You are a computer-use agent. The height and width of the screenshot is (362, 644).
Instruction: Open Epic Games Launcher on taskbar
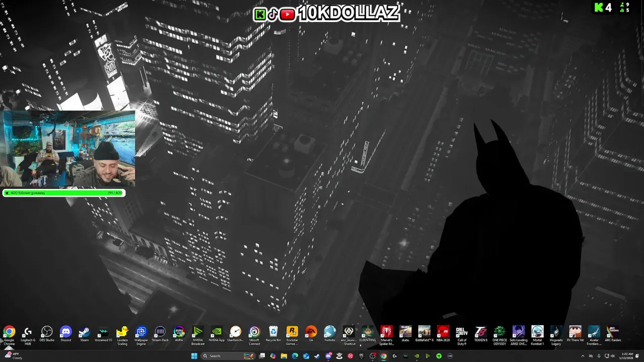[361, 356]
